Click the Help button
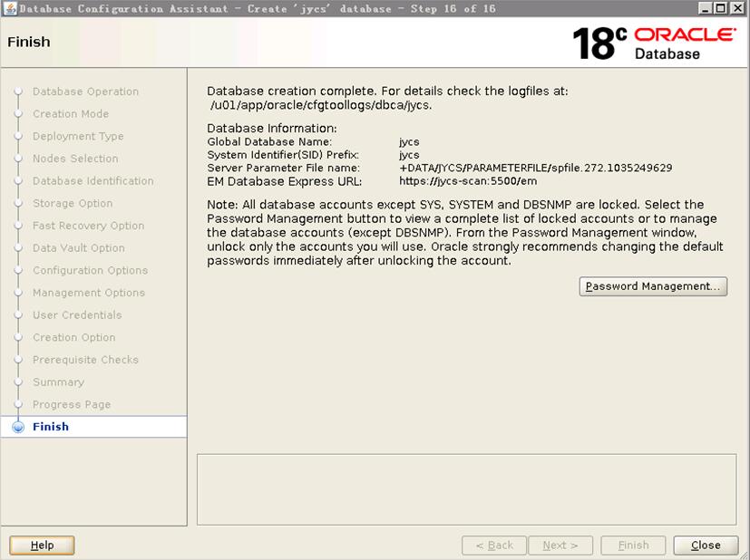Screen dimensions: 750x560 pos(42,546)
